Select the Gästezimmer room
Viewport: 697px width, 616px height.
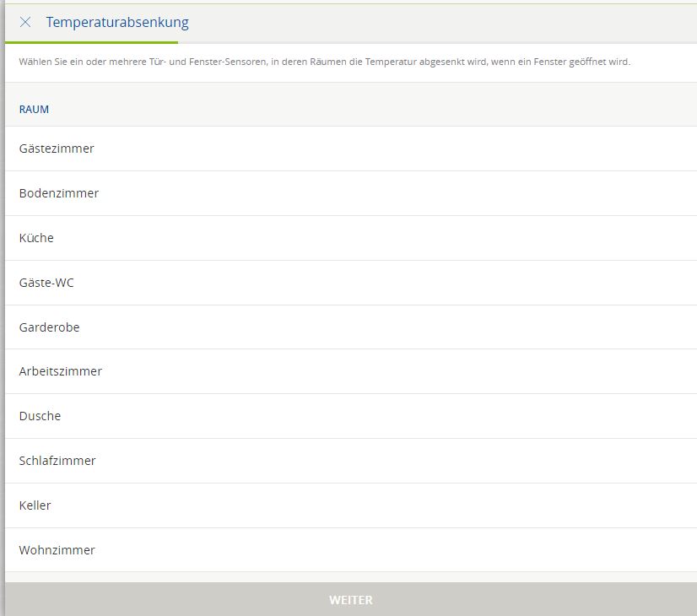57,149
